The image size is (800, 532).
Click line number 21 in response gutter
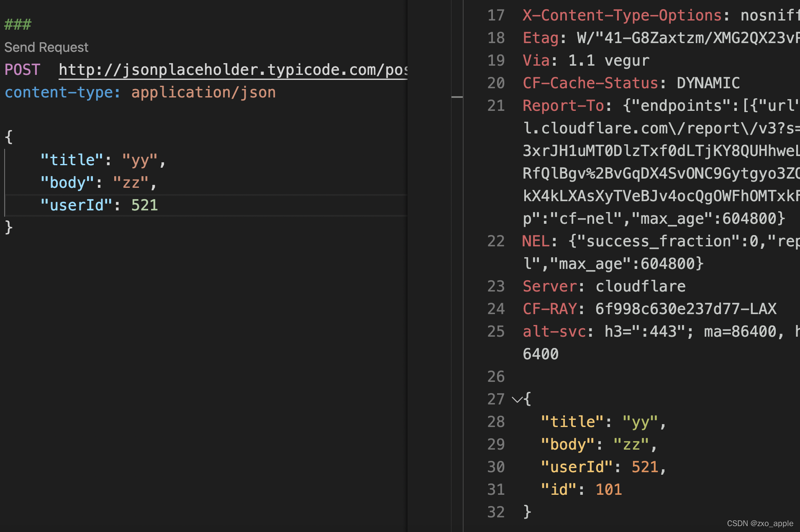pos(496,106)
